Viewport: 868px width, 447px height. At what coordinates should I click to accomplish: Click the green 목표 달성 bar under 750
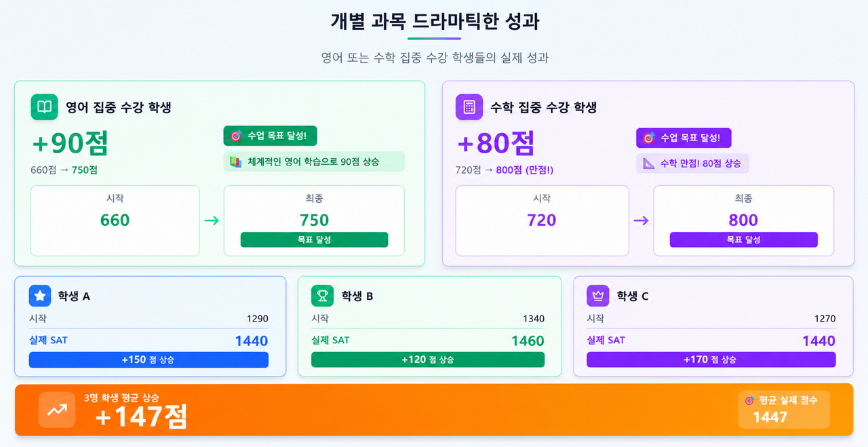pyautogui.click(x=314, y=239)
